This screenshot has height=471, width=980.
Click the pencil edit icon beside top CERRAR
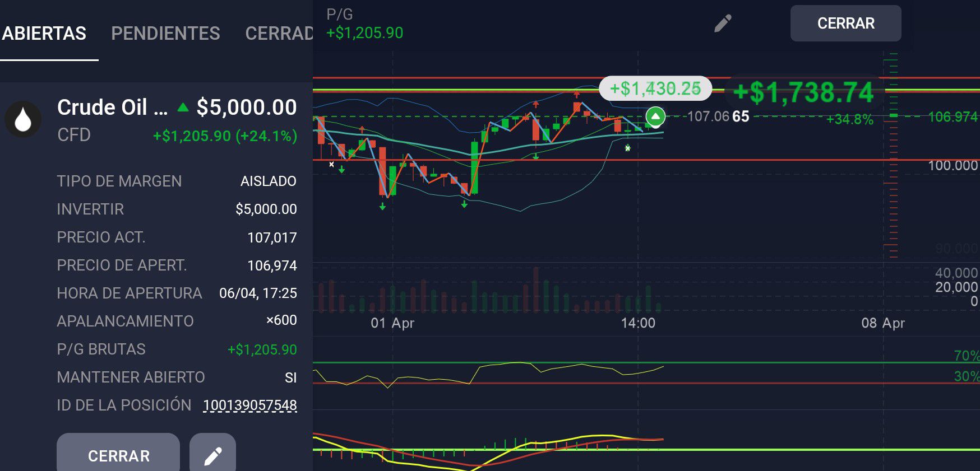[x=723, y=24]
